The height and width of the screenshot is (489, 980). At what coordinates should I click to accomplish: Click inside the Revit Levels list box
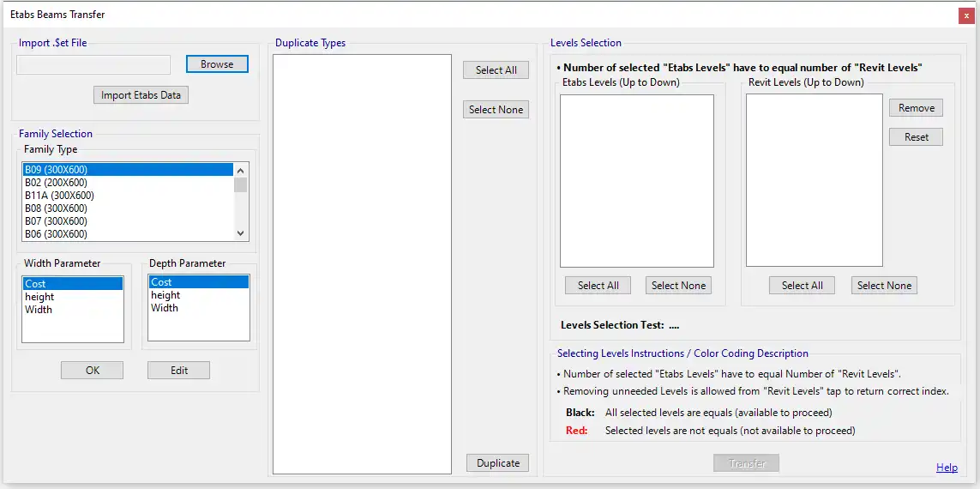pos(815,180)
